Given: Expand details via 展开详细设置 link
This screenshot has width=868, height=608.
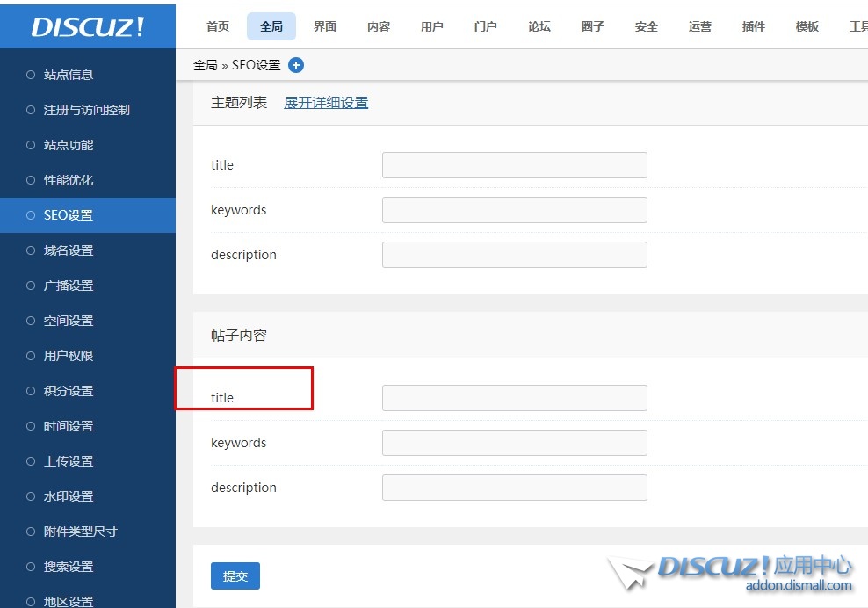Looking at the screenshot, I should [x=326, y=103].
